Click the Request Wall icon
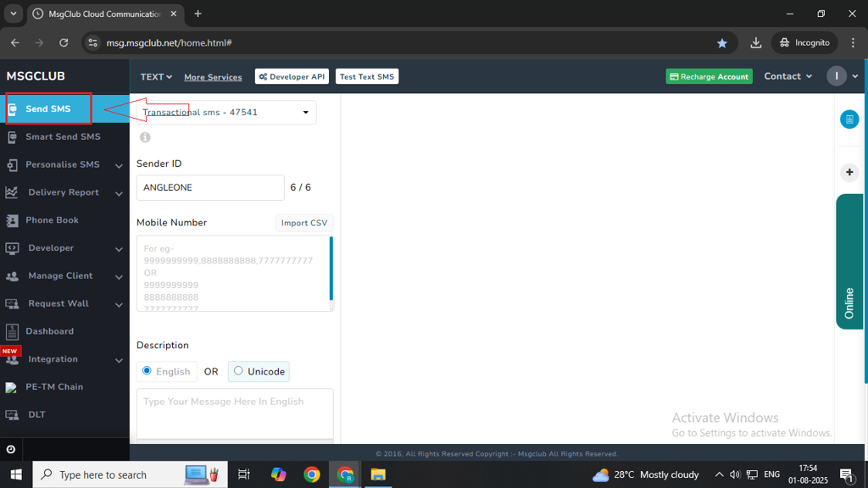The image size is (868, 488). click(12, 304)
